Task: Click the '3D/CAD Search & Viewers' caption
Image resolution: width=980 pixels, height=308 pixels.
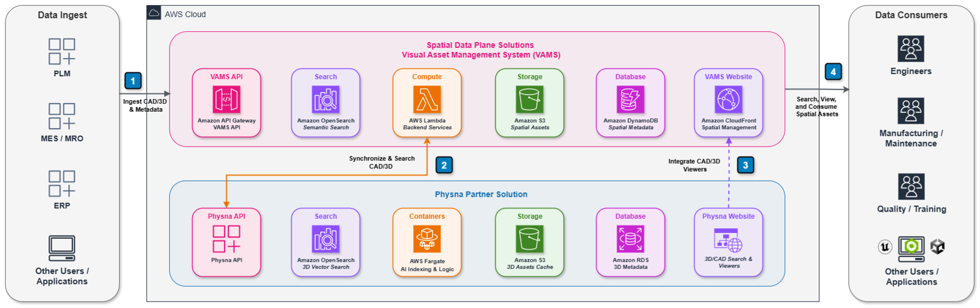Action: pyautogui.click(x=728, y=262)
